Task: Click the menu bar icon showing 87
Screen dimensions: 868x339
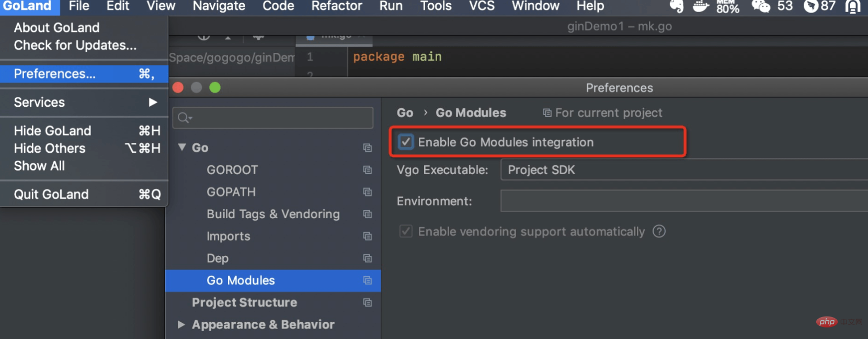Action: 819,6
